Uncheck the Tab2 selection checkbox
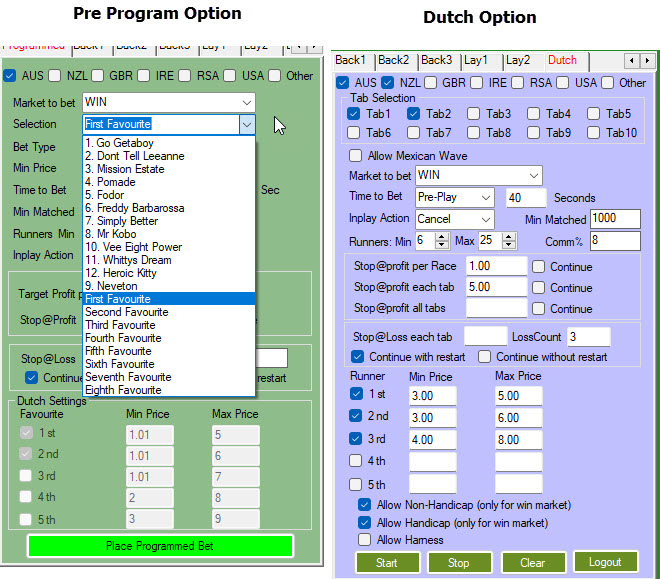The height and width of the screenshot is (579, 660). 415,114
